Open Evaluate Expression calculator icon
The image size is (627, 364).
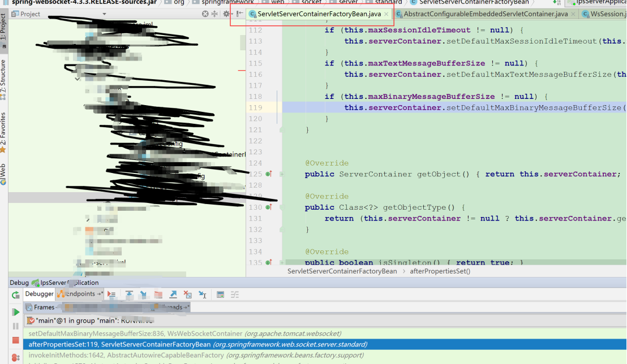point(221,294)
